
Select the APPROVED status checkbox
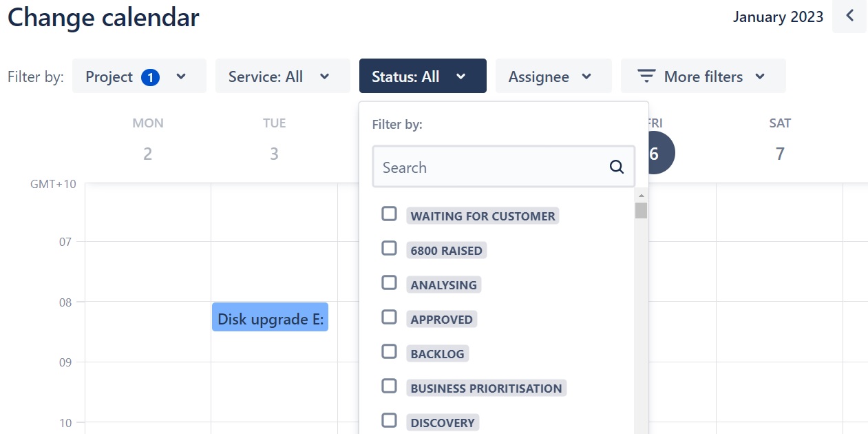pyautogui.click(x=390, y=317)
